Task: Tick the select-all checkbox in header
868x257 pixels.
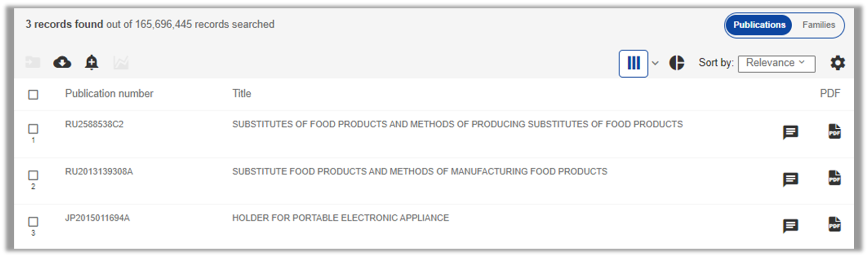Action: (x=33, y=94)
